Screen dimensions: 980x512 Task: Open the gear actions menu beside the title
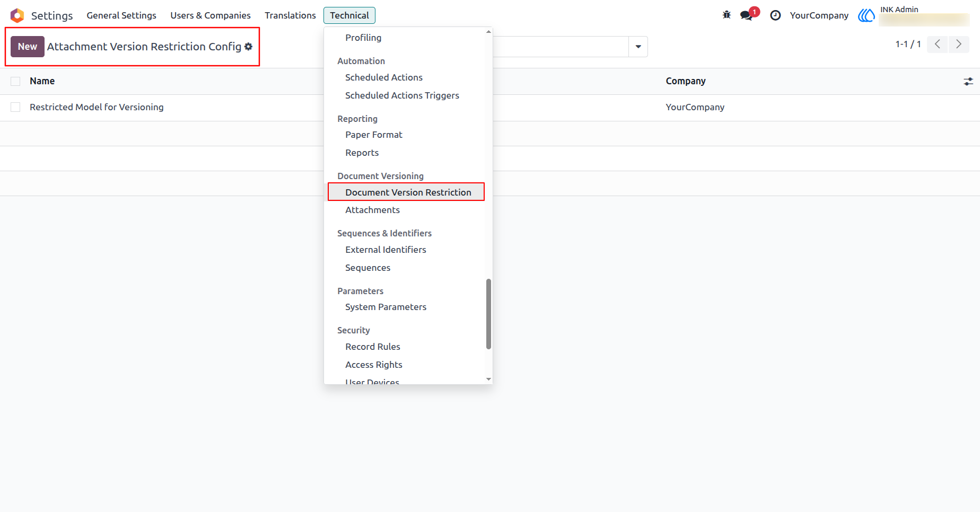[x=248, y=47]
